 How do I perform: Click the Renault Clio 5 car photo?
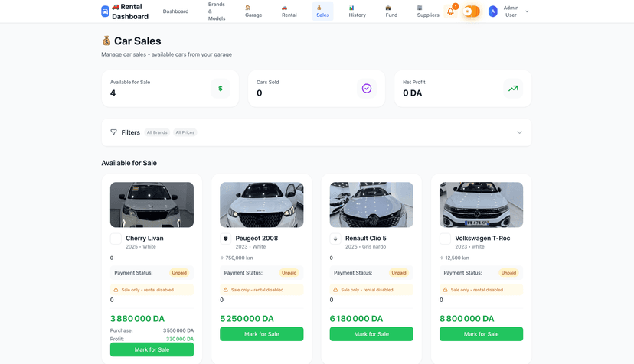[371, 204]
